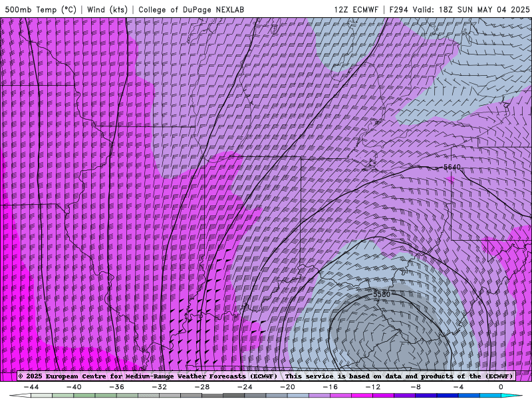Click the "12Z ECMWF" model run label
The image size is (532, 399).
pos(356,9)
